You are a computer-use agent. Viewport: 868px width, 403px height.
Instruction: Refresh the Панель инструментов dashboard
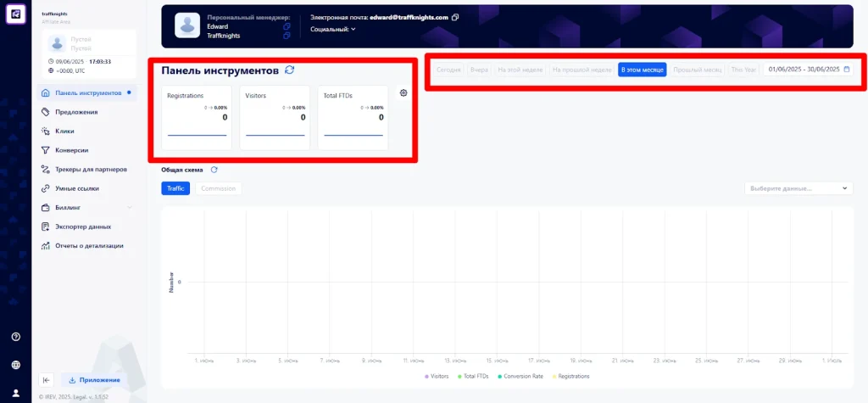289,70
